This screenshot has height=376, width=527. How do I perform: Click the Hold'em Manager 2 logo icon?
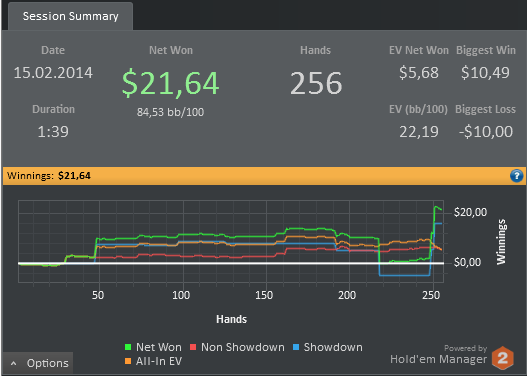tap(502, 358)
